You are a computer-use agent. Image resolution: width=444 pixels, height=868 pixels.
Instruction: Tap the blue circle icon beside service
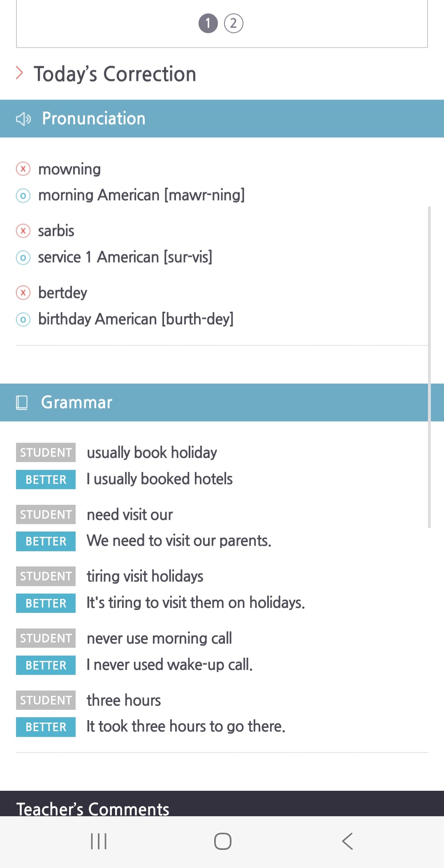pos(23,258)
